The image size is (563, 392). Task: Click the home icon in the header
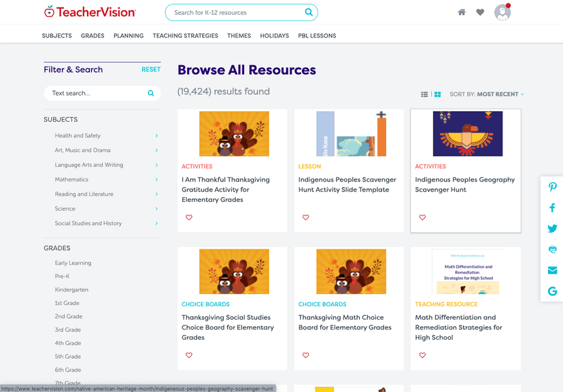click(462, 12)
